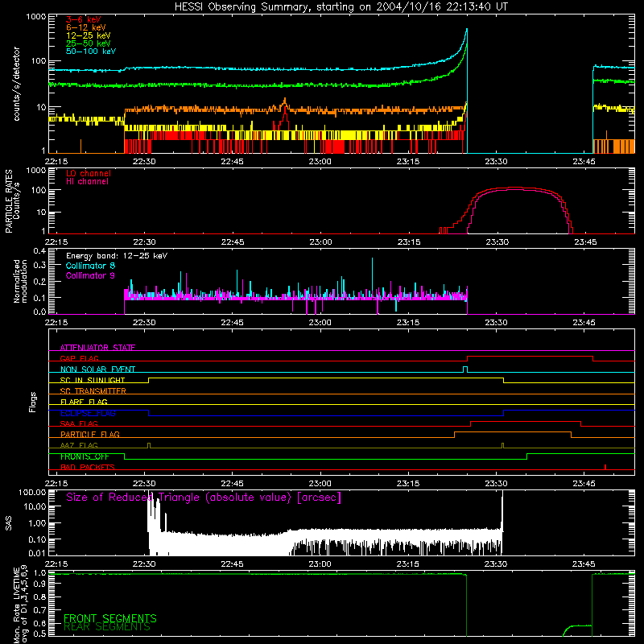The image size is (644, 644).
Task: Click the GAP FLAG label
Action: (x=79, y=358)
